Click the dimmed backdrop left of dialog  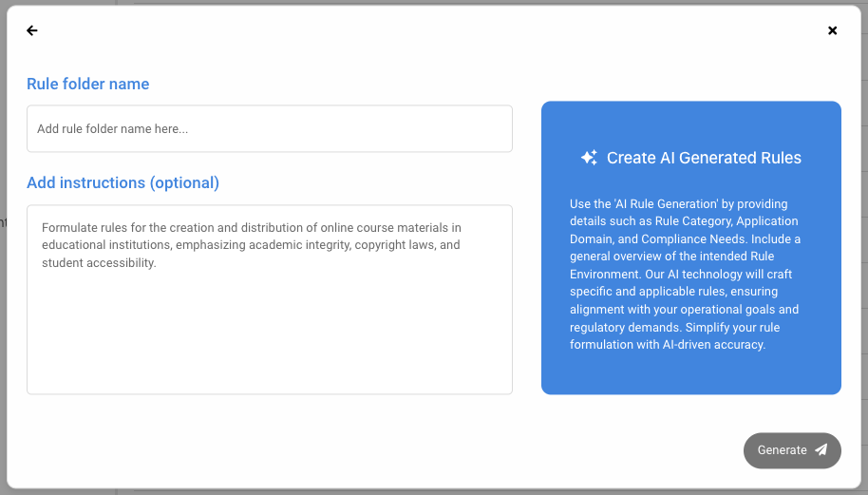pyautogui.click(x=3, y=285)
